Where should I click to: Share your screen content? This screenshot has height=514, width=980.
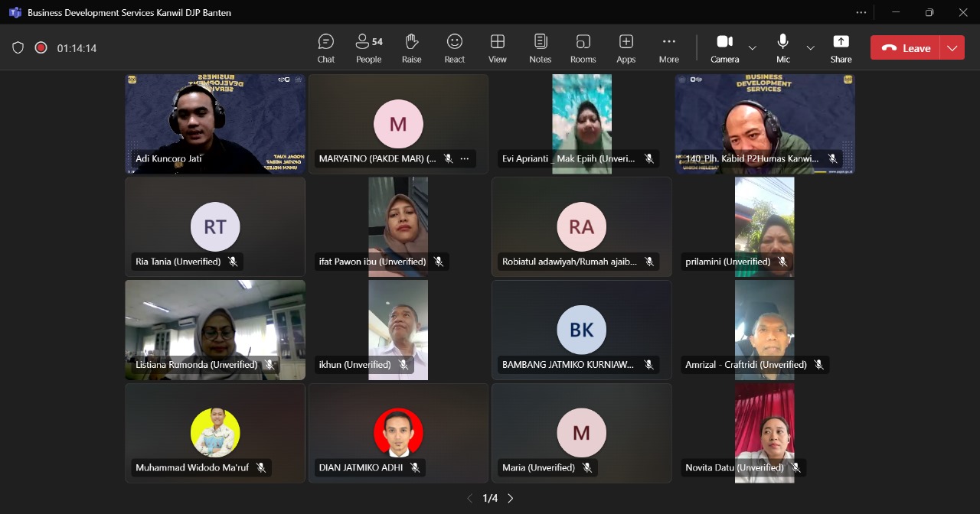841,48
